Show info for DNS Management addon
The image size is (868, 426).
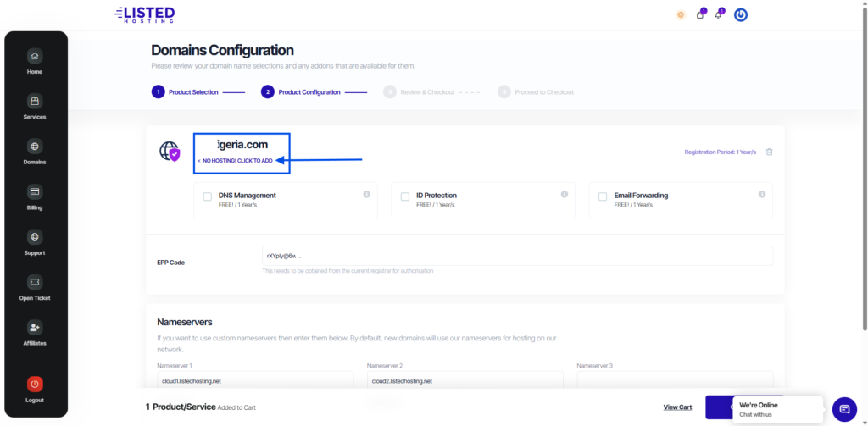click(x=366, y=194)
